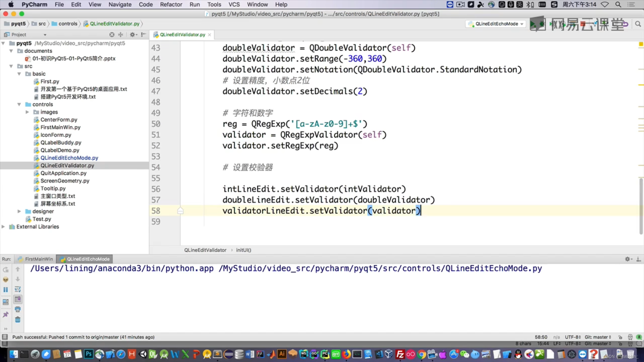The height and width of the screenshot is (362, 644).
Task: Pause console output
Action: [5, 289]
